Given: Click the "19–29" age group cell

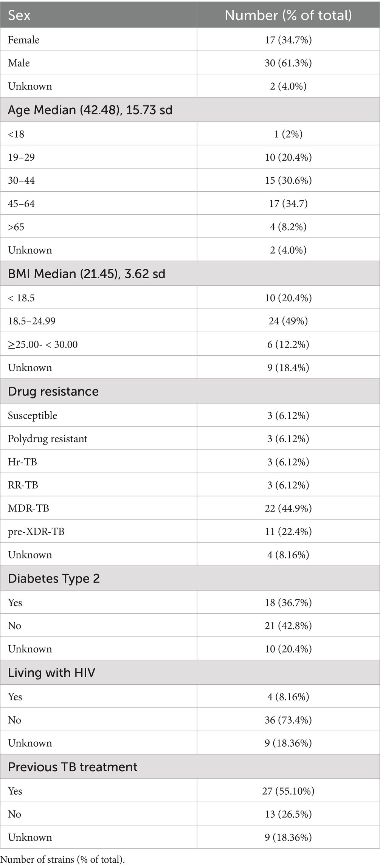Looking at the screenshot, I should 21,157.
